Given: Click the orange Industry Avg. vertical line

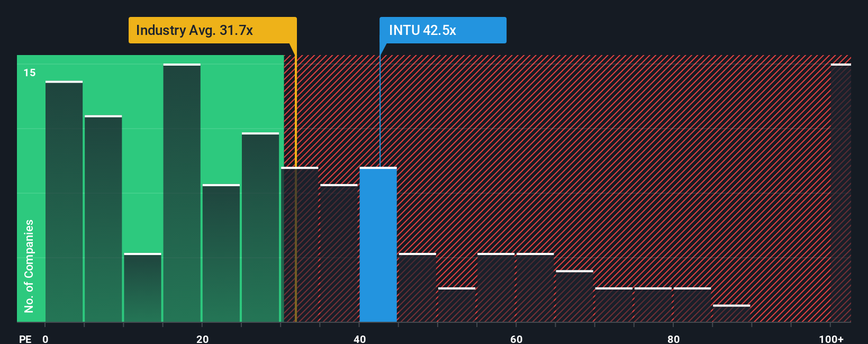Looking at the screenshot, I should (296, 188).
